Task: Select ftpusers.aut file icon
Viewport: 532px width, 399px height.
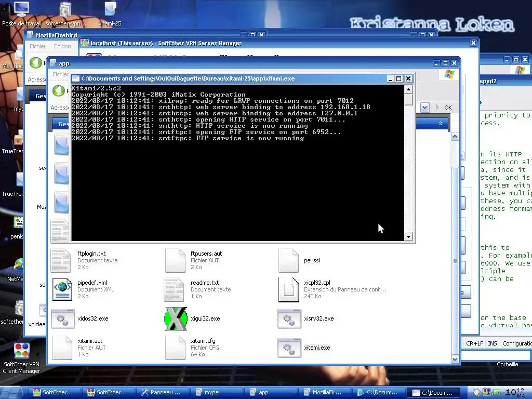Action: click(x=175, y=261)
